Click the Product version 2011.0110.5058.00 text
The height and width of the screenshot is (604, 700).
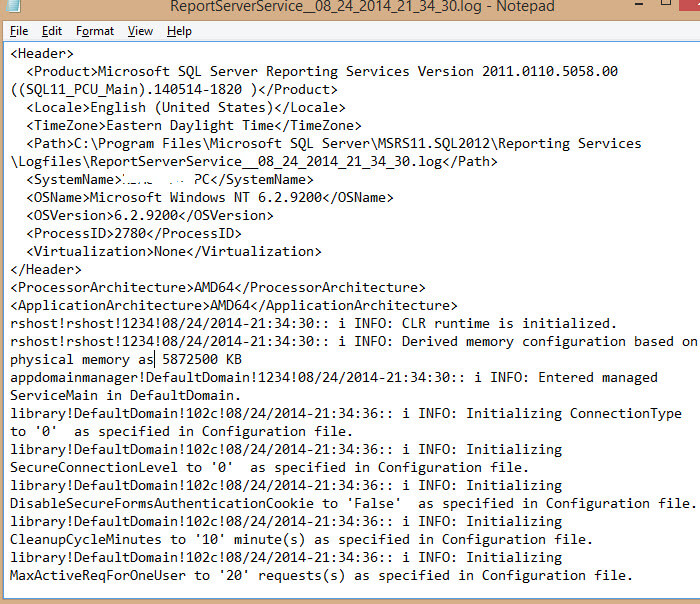coord(550,71)
